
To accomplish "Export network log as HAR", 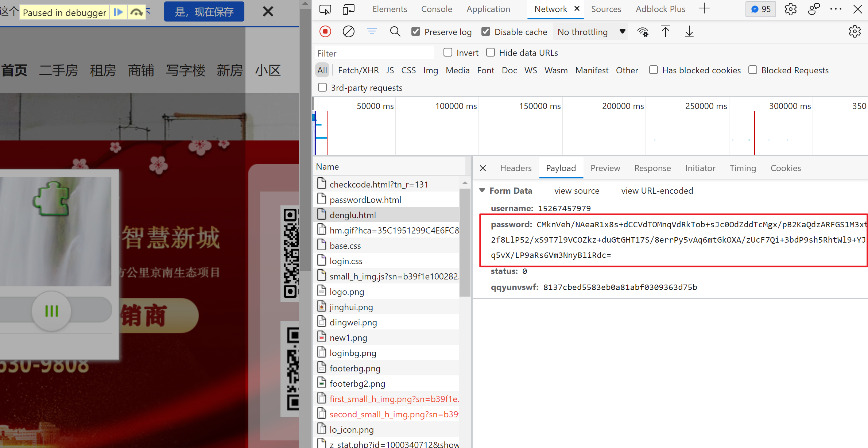I will (x=689, y=31).
